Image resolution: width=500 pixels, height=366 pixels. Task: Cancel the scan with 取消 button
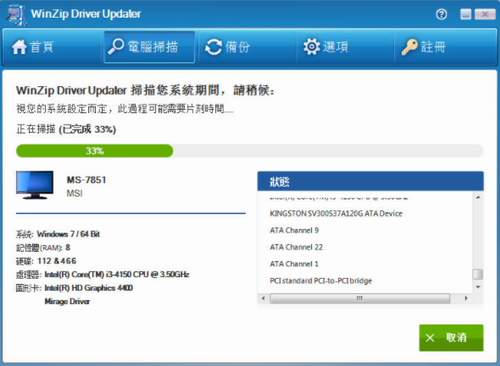point(451,338)
